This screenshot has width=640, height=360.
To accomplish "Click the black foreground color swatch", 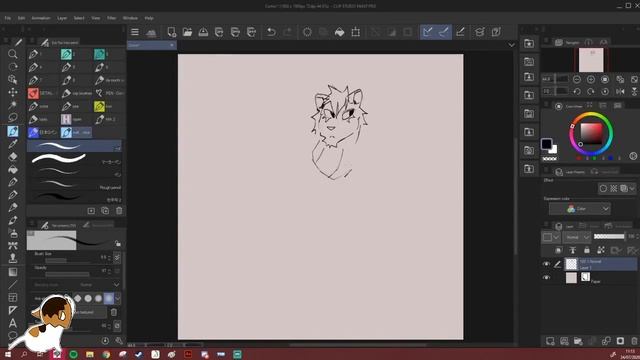I will coord(547,144).
